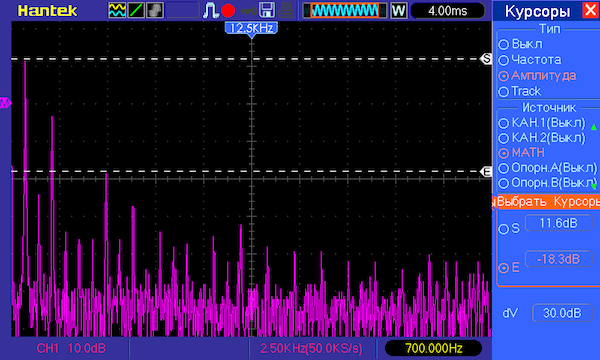Click the Выбрать Курсоры header
The image size is (600, 360).
[x=547, y=201]
